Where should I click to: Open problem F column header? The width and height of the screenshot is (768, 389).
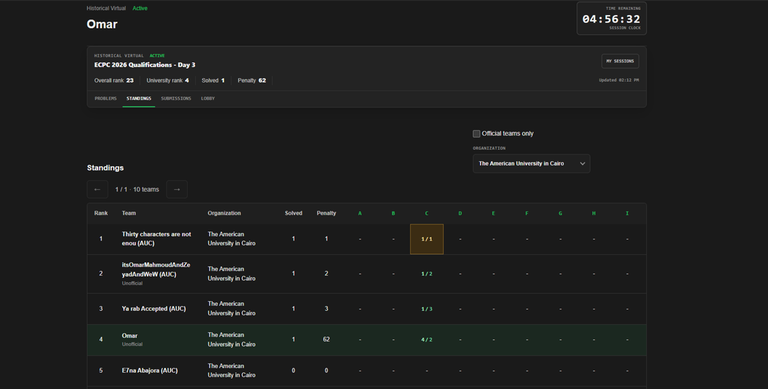527,213
